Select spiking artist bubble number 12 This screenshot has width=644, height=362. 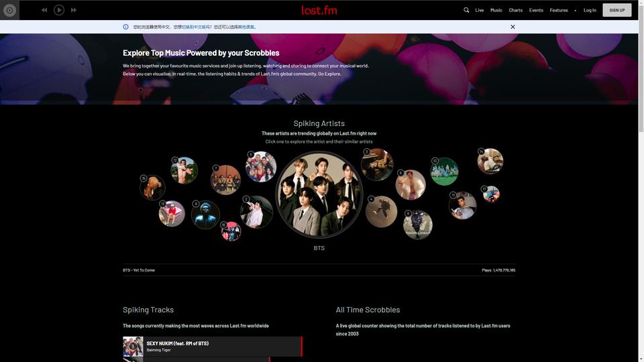[184, 170]
